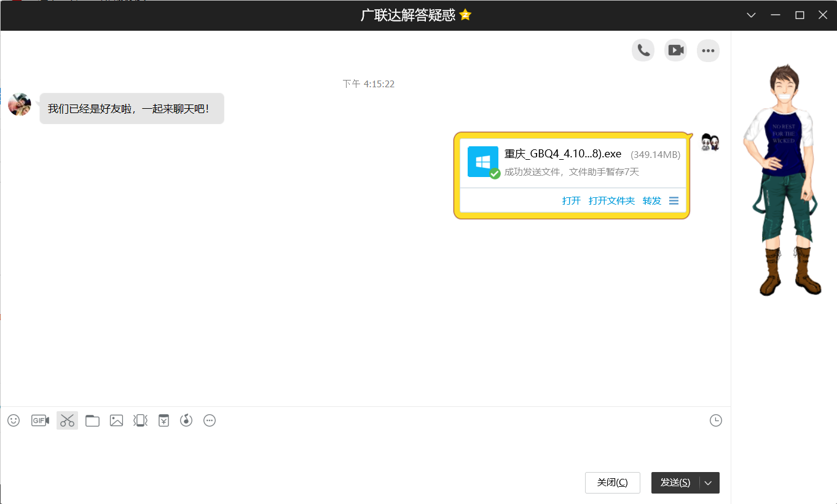Send a window shake

[x=140, y=420]
